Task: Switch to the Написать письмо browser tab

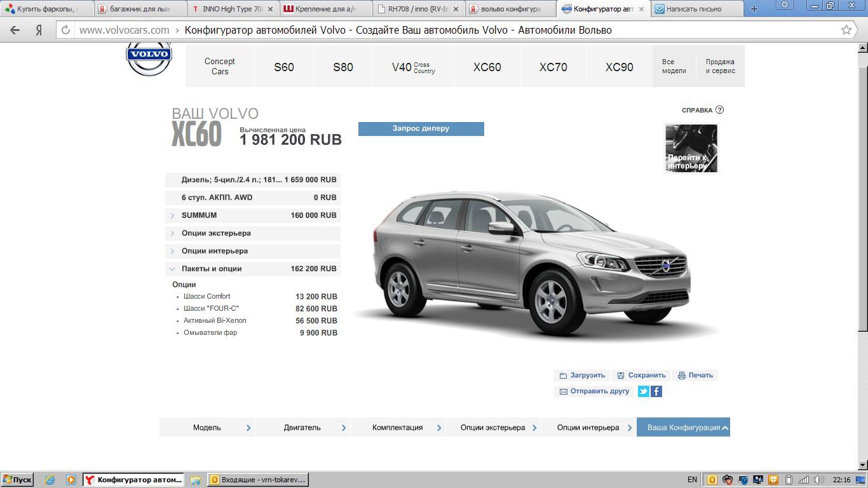Action: [x=693, y=9]
